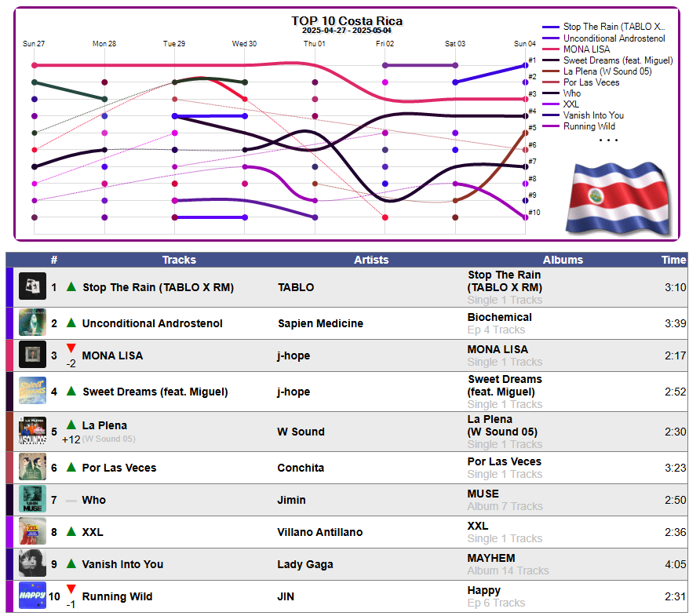Image resolution: width=689 pixels, height=616 pixels.
Task: Open track title Stop The Rain (TABLO X RM)
Action: pos(159,287)
